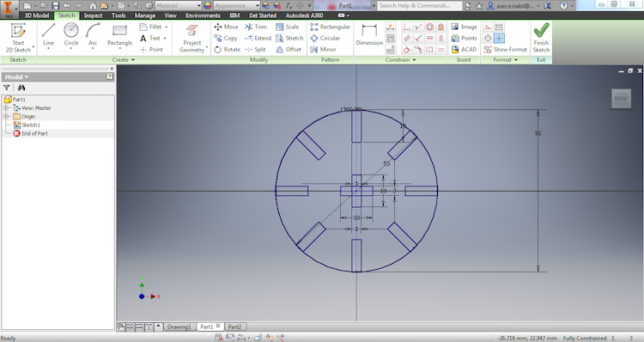Choose the Mirror pattern tool
Screen dimensions: 644x342
tap(323, 49)
